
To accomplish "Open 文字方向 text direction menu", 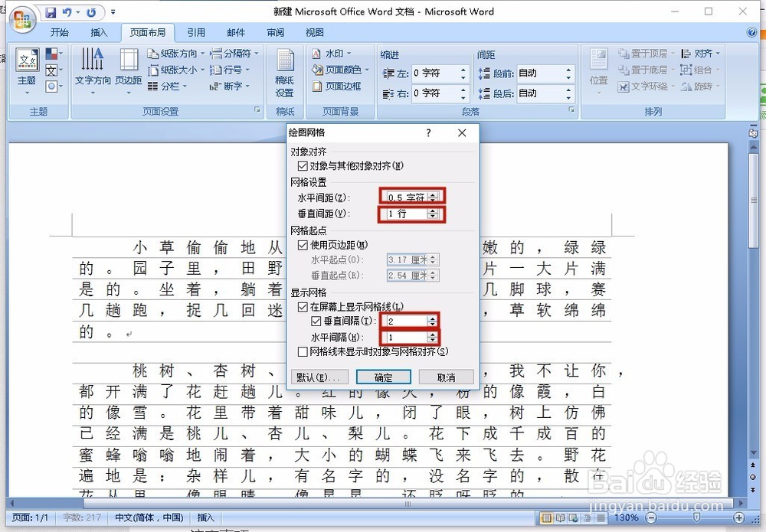I will coord(93,70).
